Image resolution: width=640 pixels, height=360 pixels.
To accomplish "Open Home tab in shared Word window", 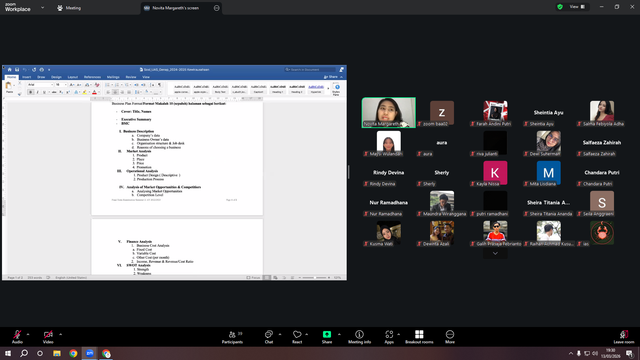I will pyautogui.click(x=11, y=77).
